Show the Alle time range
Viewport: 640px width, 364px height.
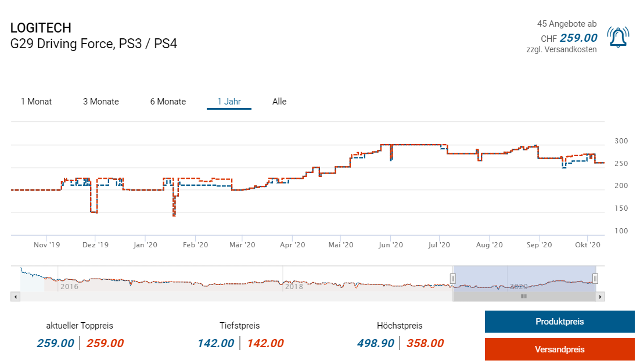[279, 102]
